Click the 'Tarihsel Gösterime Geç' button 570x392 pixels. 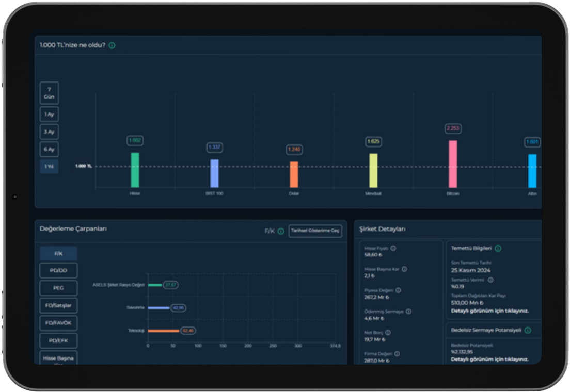[x=315, y=231]
